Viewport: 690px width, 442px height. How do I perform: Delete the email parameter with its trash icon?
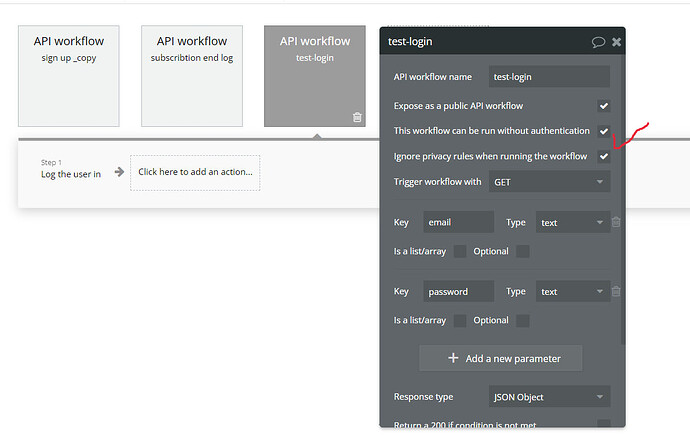point(616,222)
